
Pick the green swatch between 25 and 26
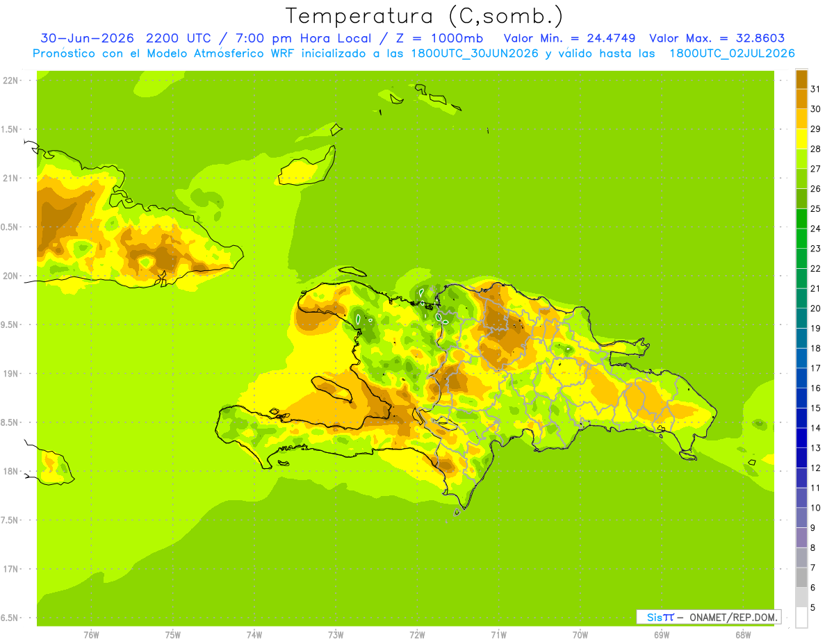pyautogui.click(x=801, y=199)
